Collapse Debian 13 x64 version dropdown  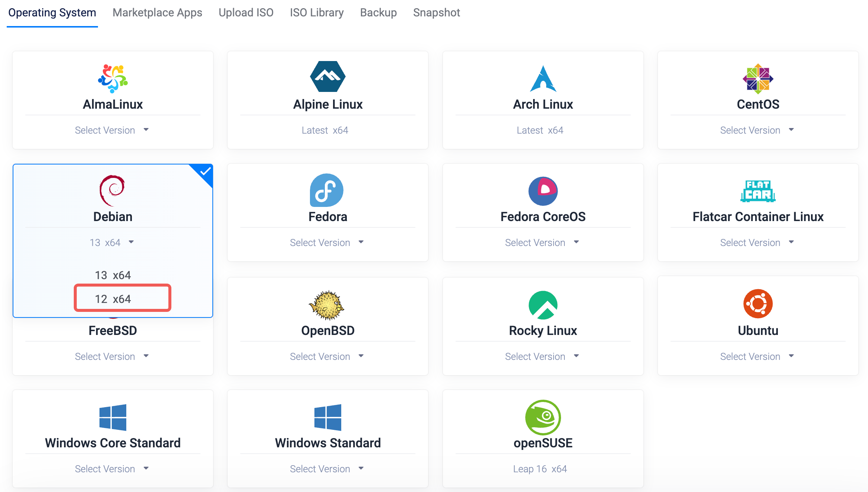(112, 243)
